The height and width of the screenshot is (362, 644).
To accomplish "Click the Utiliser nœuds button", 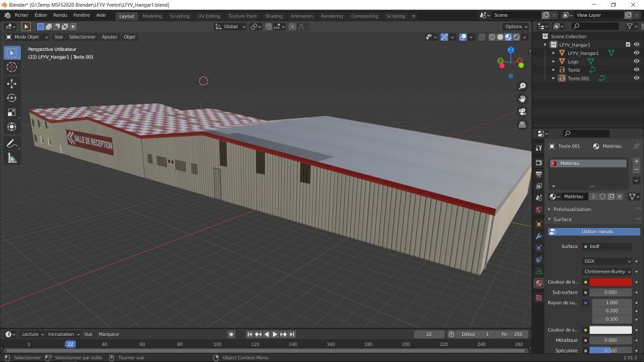I will point(594,231).
